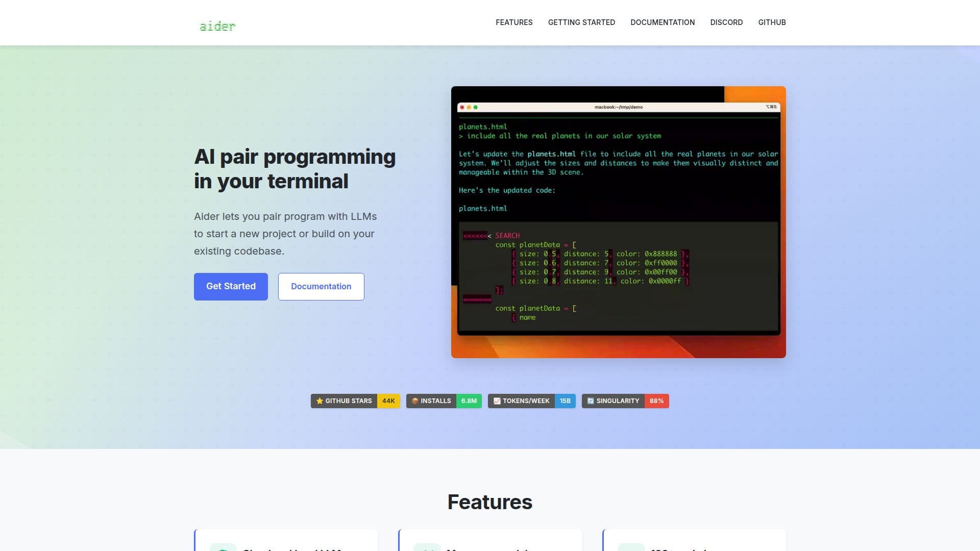Open Documentation in the top navigation
The height and width of the screenshot is (551, 980).
click(x=663, y=22)
